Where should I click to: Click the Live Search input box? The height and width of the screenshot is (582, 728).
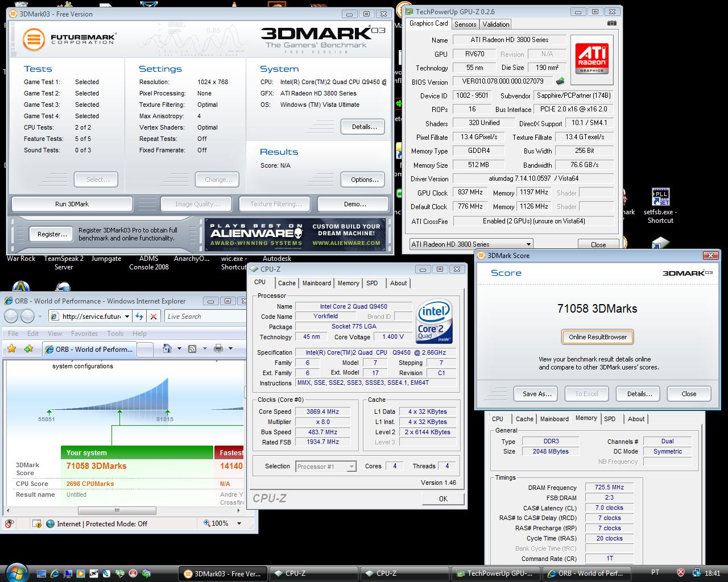pyautogui.click(x=205, y=317)
